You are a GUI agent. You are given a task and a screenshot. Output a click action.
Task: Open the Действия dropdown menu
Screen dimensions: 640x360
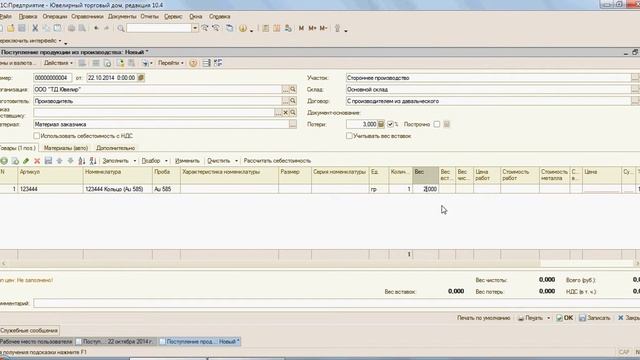tap(58, 63)
